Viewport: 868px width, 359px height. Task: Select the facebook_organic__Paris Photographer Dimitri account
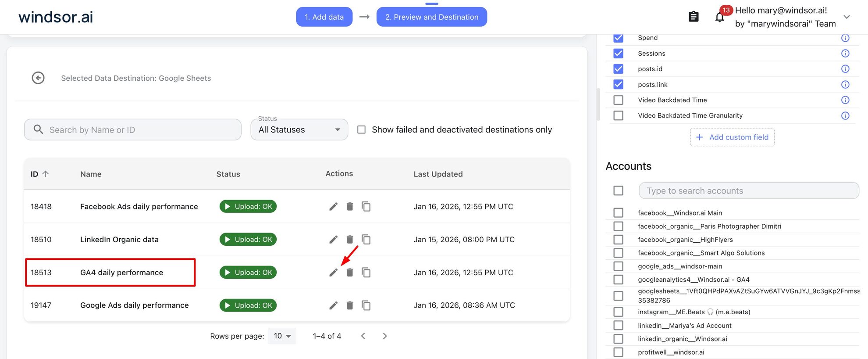tap(618, 226)
